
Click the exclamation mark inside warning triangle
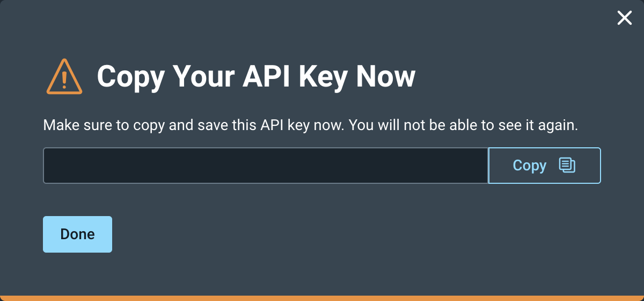pyautogui.click(x=64, y=79)
